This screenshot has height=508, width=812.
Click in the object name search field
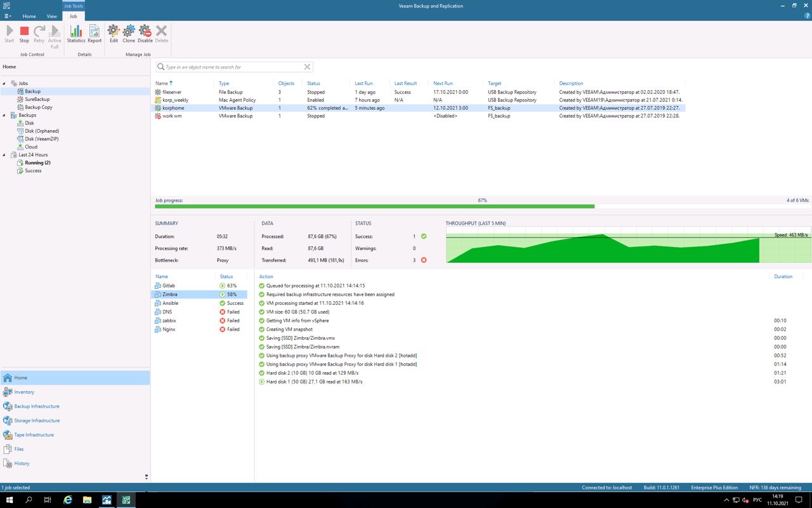pyautogui.click(x=233, y=67)
